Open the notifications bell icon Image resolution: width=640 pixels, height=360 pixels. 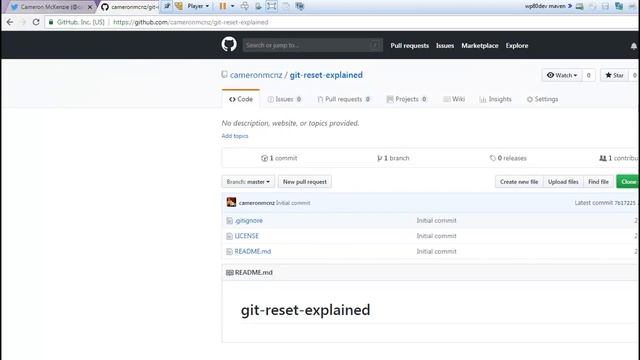633,46
